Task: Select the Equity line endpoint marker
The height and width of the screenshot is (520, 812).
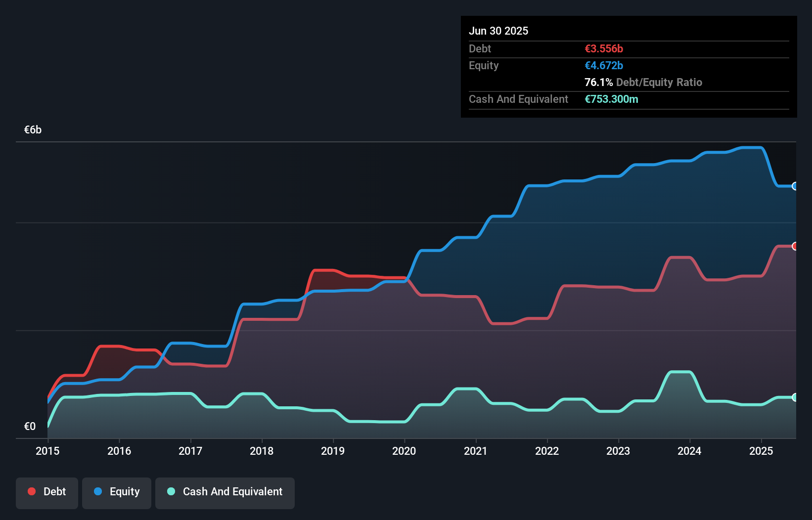Action: pyautogui.click(x=795, y=186)
